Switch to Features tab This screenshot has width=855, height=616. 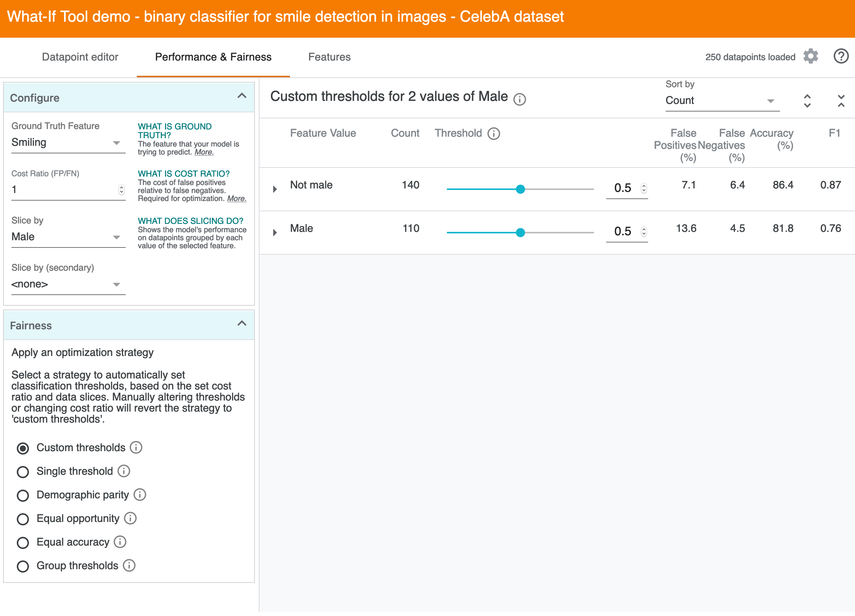pos(329,57)
